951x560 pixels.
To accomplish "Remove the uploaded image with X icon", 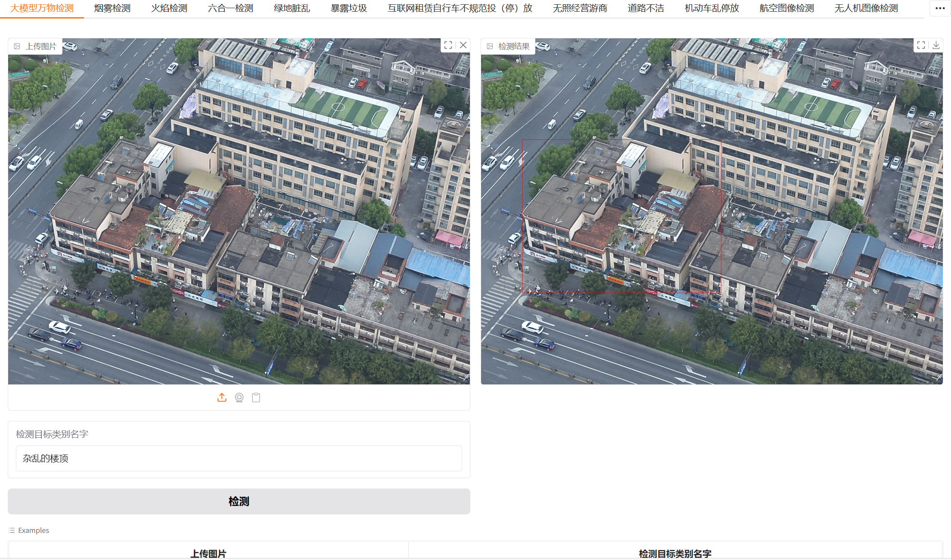I will 463,45.
